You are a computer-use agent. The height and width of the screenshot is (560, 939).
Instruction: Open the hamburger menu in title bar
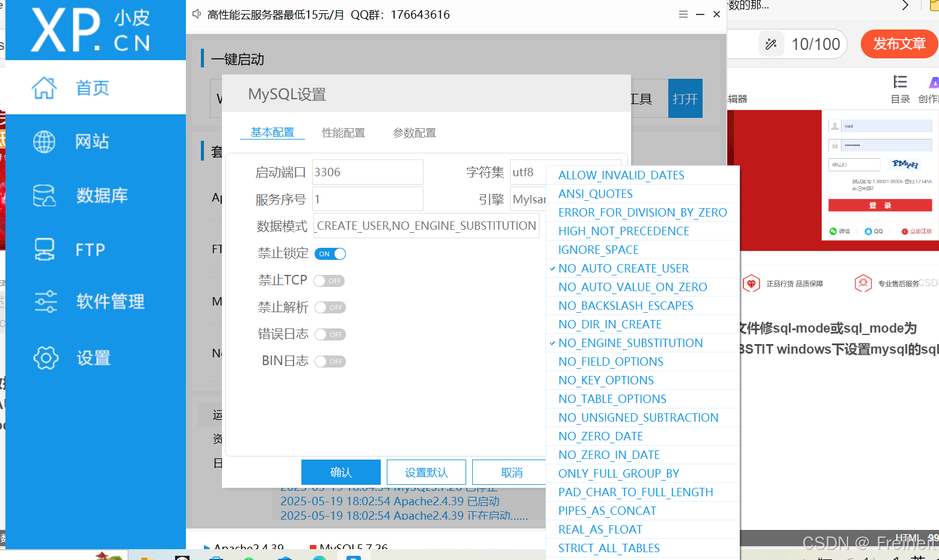(683, 14)
